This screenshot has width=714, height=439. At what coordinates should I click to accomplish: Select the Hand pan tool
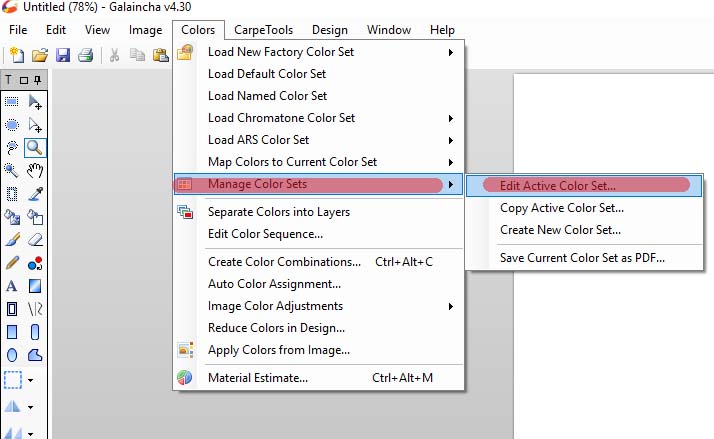pos(35,171)
